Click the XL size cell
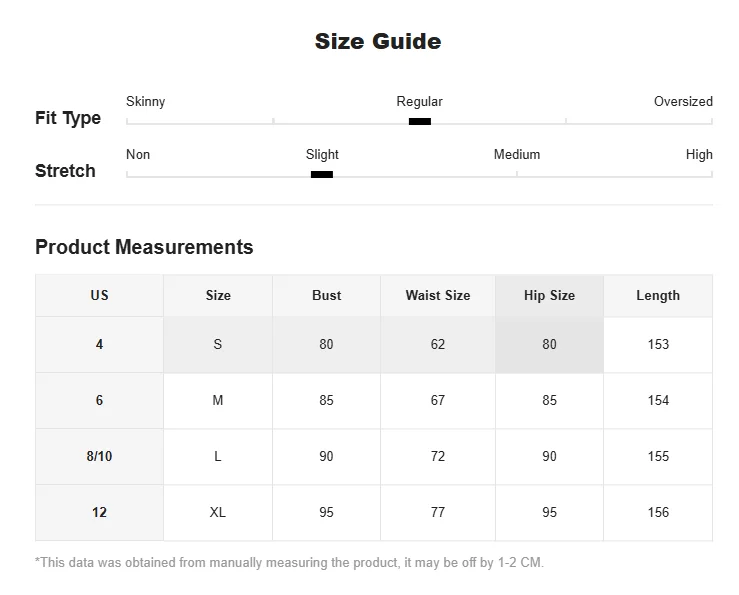This screenshot has width=739, height=595. pyautogui.click(x=218, y=512)
